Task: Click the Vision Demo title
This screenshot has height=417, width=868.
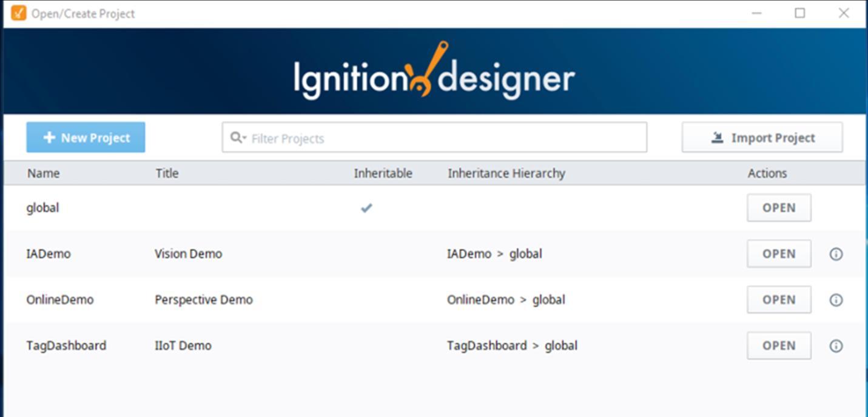Action: [188, 254]
